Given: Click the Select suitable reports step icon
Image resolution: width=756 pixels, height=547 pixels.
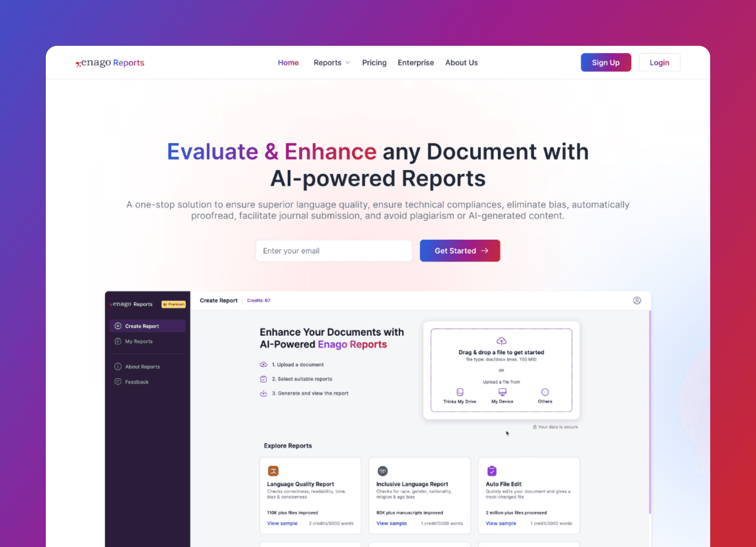Looking at the screenshot, I should point(263,379).
